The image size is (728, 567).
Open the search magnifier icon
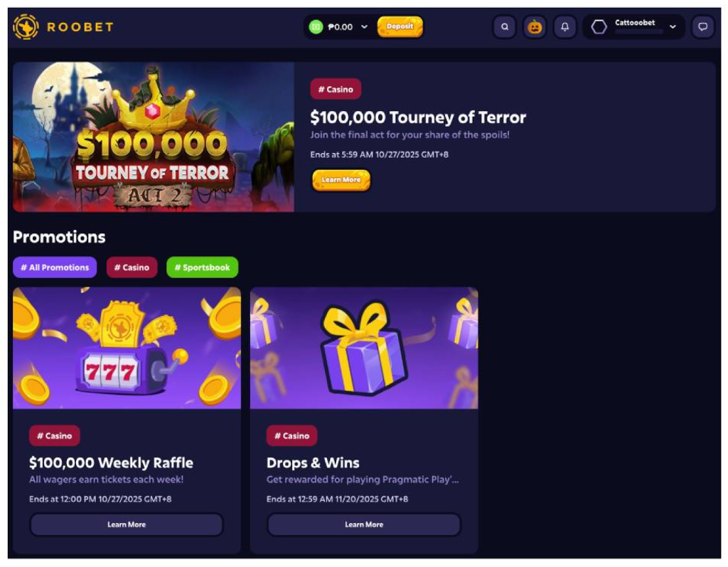[x=505, y=27]
